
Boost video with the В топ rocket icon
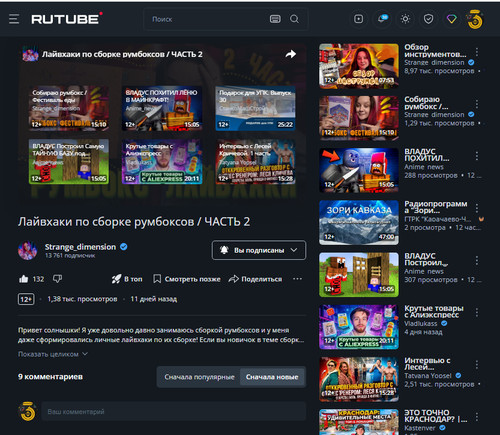coord(127,279)
